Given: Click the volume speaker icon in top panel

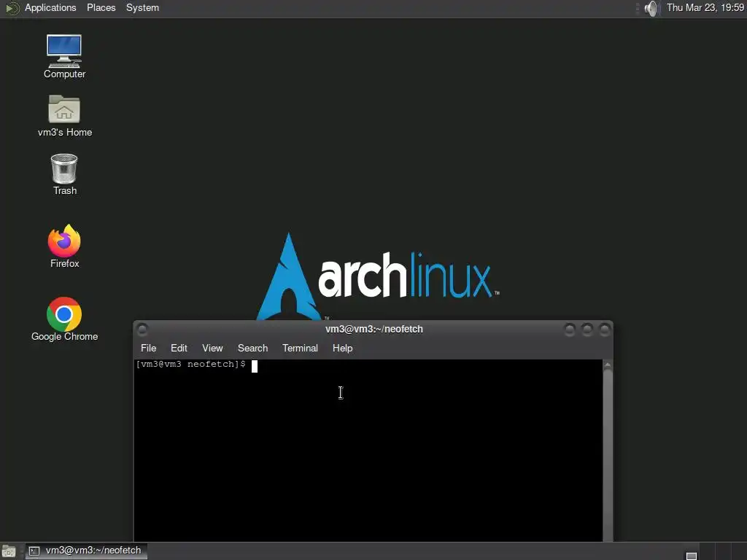Looking at the screenshot, I should click(x=651, y=8).
